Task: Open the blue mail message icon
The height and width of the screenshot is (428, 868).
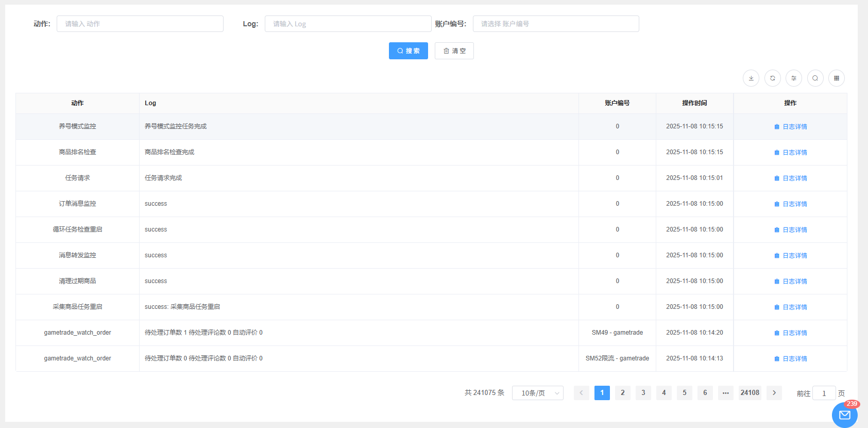Action: tap(844, 415)
